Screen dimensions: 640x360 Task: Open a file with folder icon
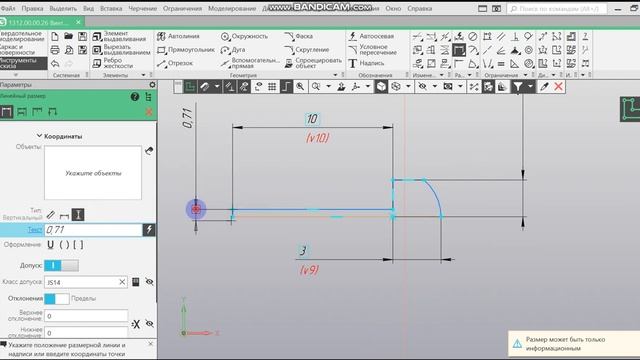click(x=69, y=36)
